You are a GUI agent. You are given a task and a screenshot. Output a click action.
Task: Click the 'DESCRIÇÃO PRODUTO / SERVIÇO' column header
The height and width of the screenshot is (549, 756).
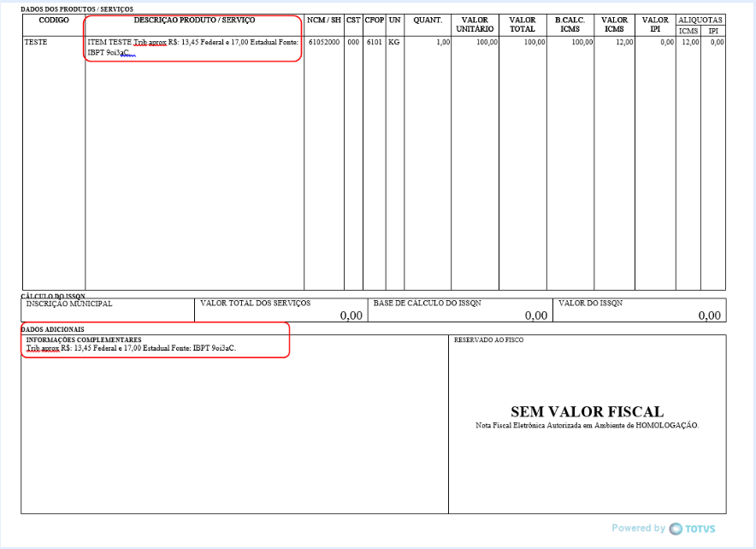pos(194,21)
